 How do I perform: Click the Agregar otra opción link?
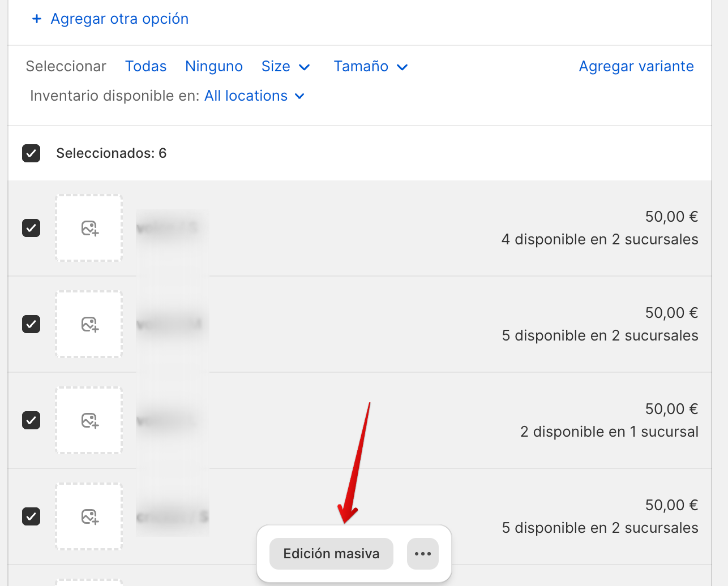[x=119, y=19]
